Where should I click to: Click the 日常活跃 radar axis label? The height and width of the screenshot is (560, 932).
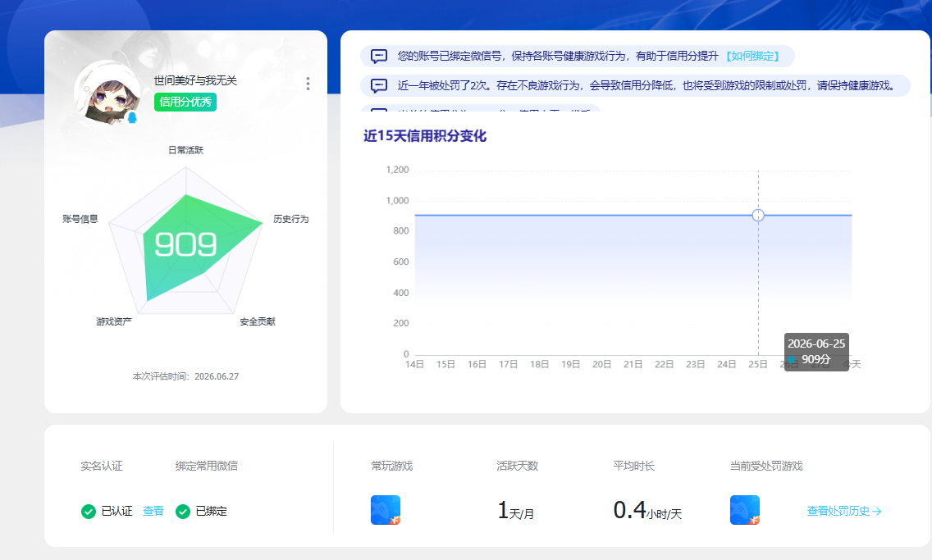click(186, 150)
